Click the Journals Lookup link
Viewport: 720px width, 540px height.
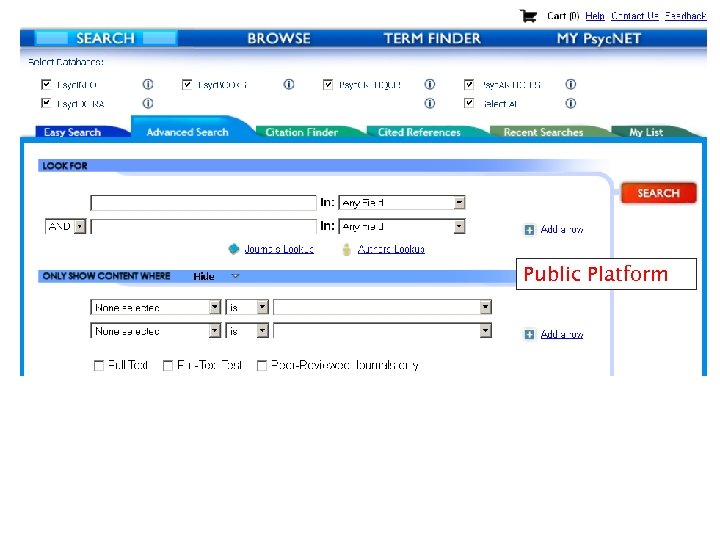pyautogui.click(x=279, y=249)
